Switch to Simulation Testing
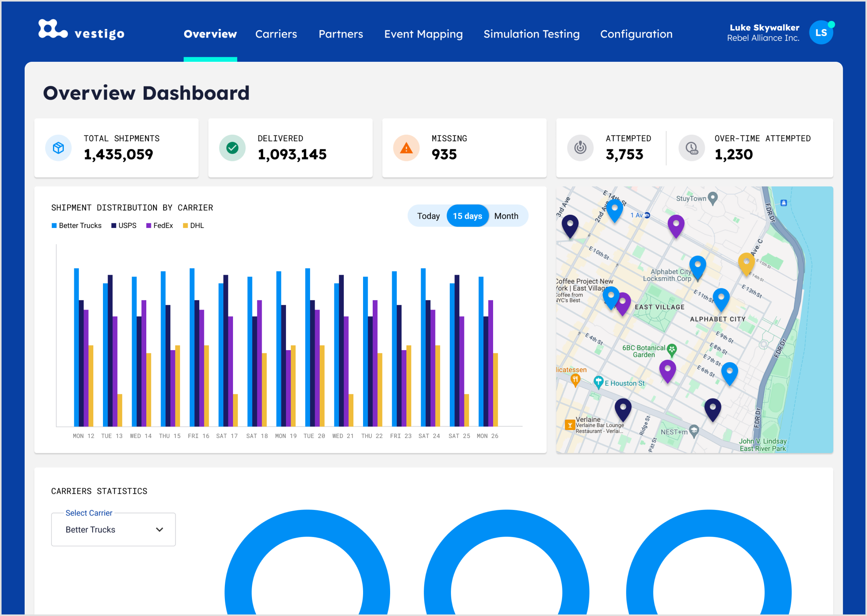 pyautogui.click(x=531, y=34)
